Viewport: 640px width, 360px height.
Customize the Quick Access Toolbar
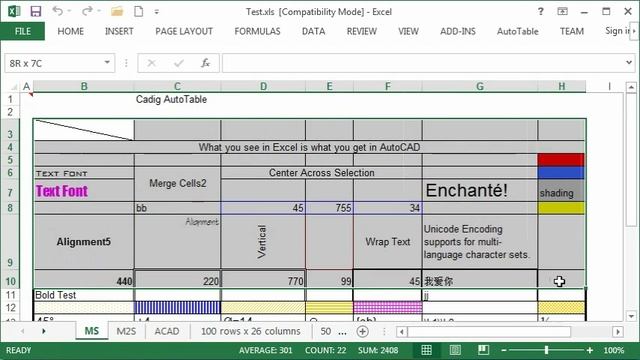pyautogui.click(x=157, y=12)
